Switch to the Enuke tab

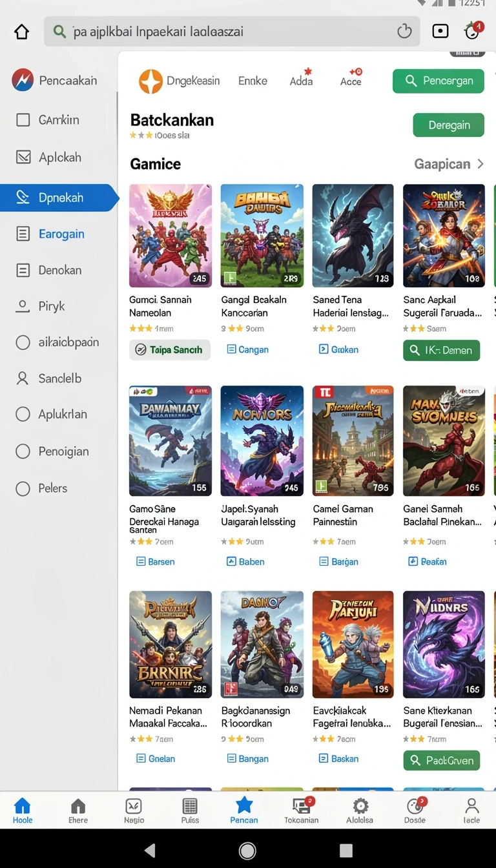point(253,81)
